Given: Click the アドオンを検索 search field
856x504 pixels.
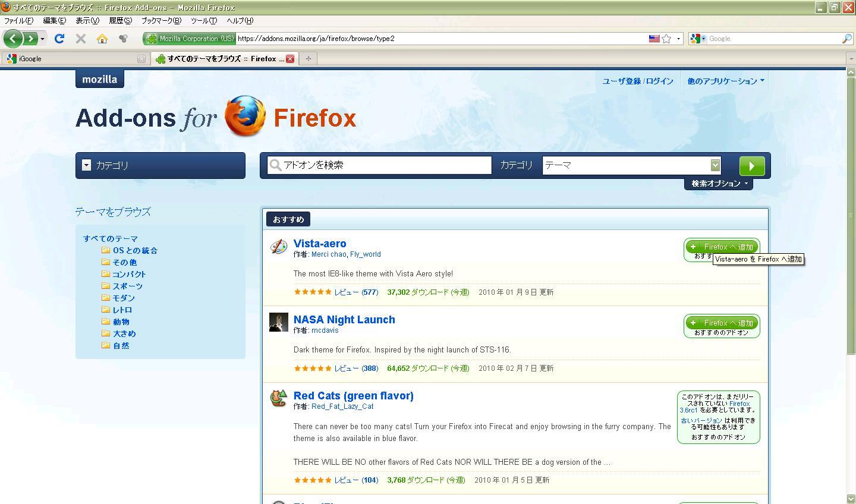Looking at the screenshot, I should [x=379, y=165].
